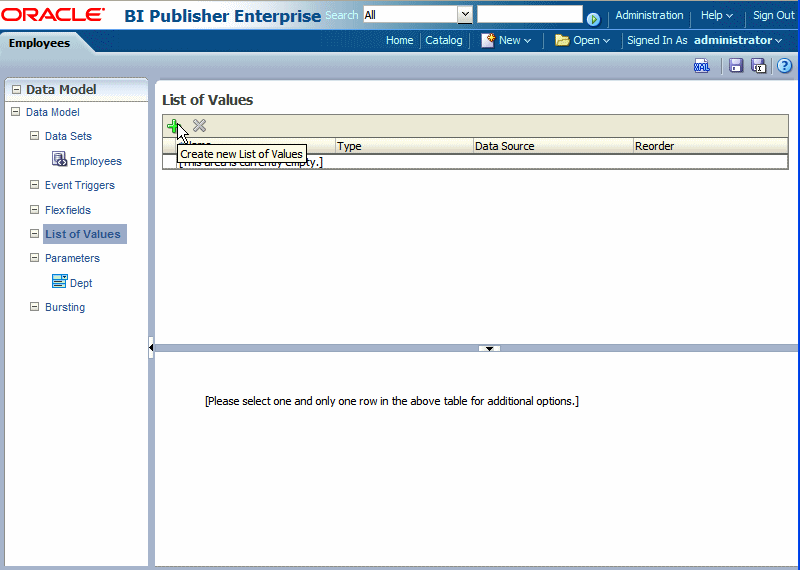Click the green search go arrow button
The height and width of the screenshot is (570, 800).
tap(593, 19)
